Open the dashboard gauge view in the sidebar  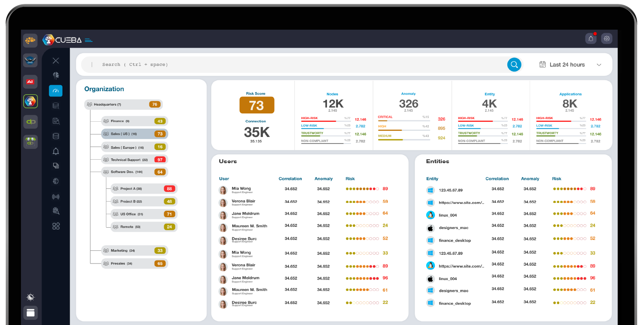(x=55, y=90)
